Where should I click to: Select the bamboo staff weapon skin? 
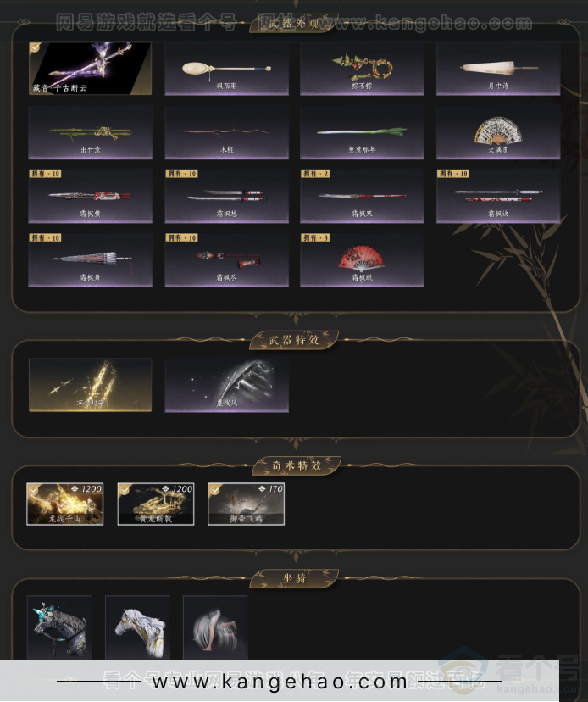click(90, 132)
